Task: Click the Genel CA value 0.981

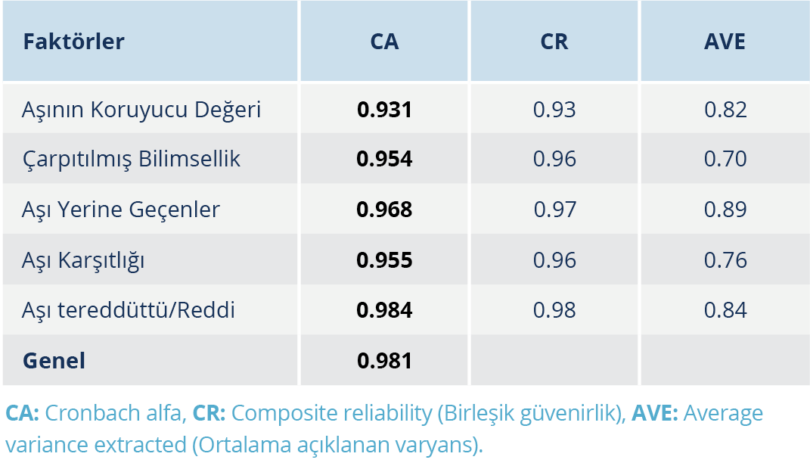Action: (384, 360)
